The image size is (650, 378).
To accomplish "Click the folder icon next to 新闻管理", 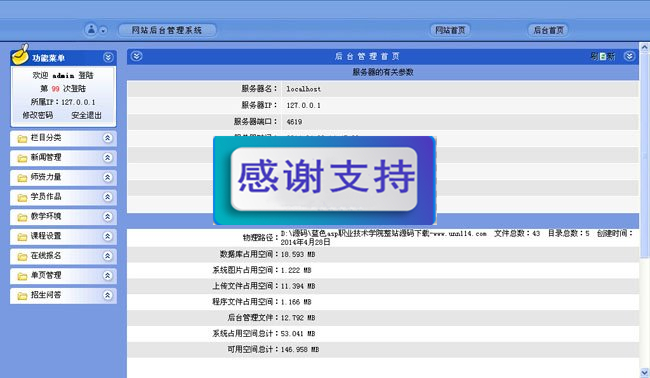I will coord(22,158).
